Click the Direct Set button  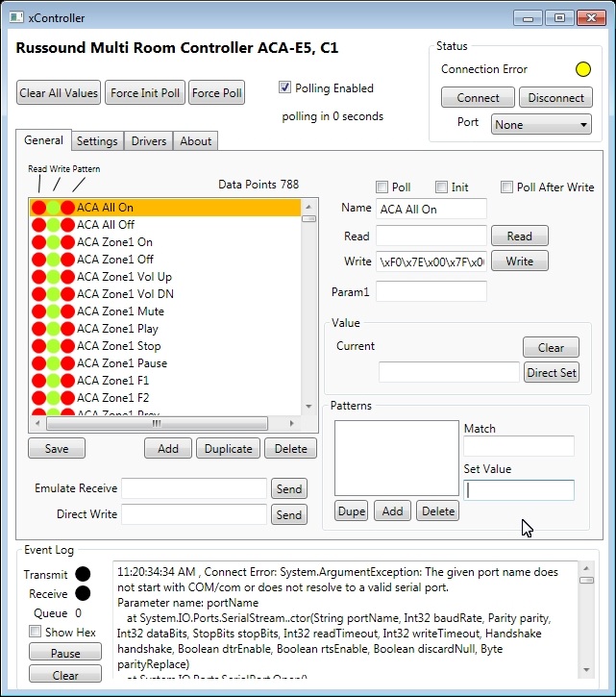[552, 372]
